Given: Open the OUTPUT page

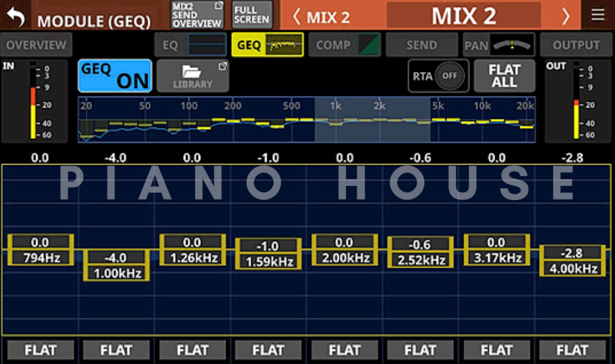Looking at the screenshot, I should pos(576,45).
